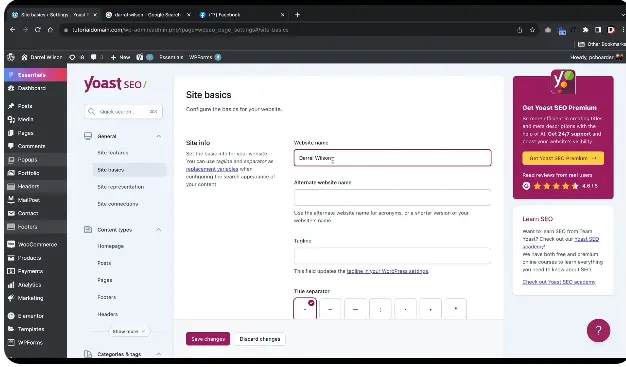
Task: Switch to the Facebook browser tab
Action: coord(242,15)
